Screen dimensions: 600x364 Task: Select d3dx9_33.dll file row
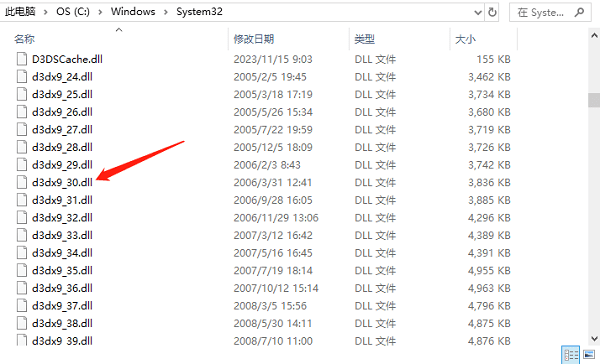click(264, 235)
